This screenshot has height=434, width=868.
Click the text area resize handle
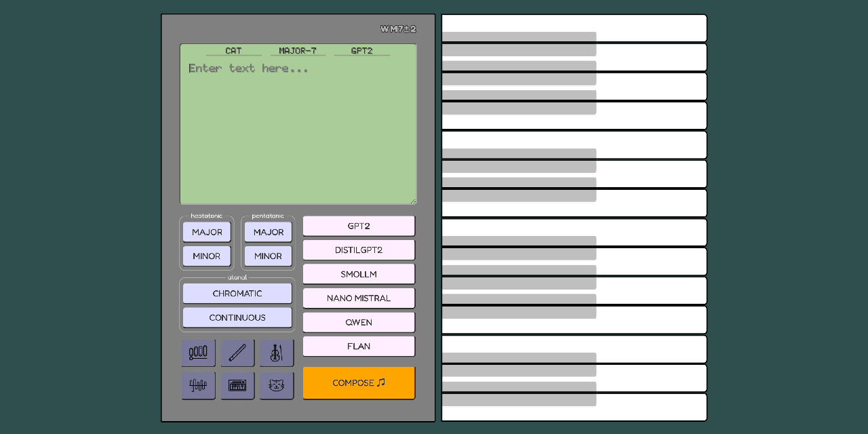[x=413, y=201]
